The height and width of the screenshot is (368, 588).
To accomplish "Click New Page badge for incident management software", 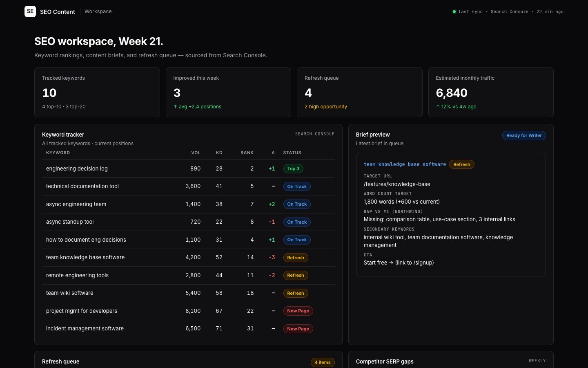I will click(298, 329).
